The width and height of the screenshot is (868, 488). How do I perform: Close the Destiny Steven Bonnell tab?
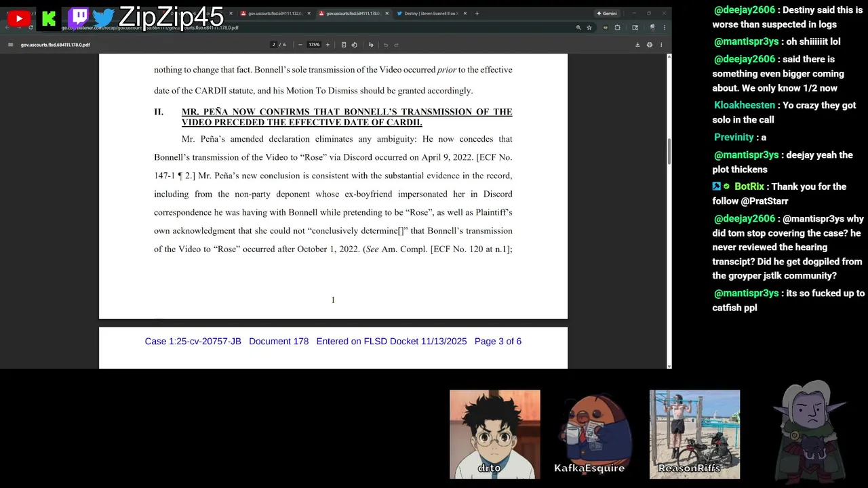(465, 14)
